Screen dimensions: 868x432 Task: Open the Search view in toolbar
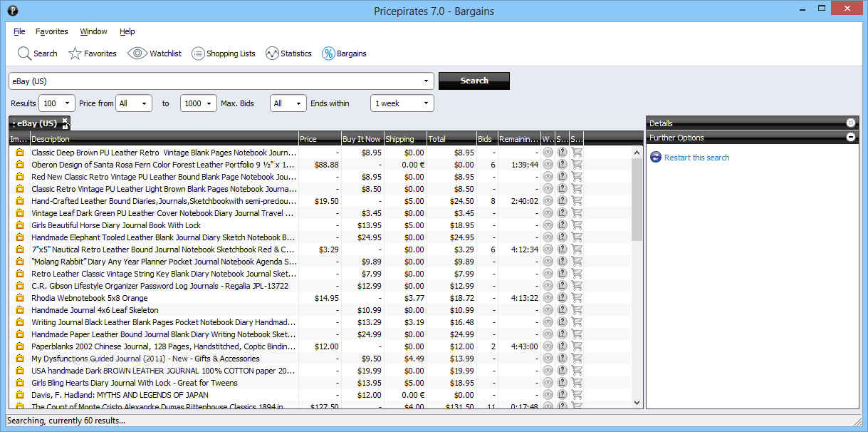[x=37, y=53]
